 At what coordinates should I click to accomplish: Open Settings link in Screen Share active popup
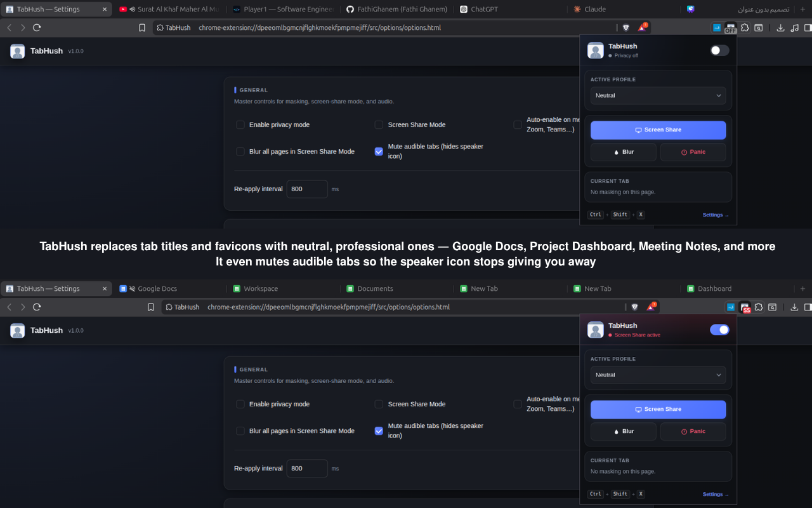[x=716, y=495]
